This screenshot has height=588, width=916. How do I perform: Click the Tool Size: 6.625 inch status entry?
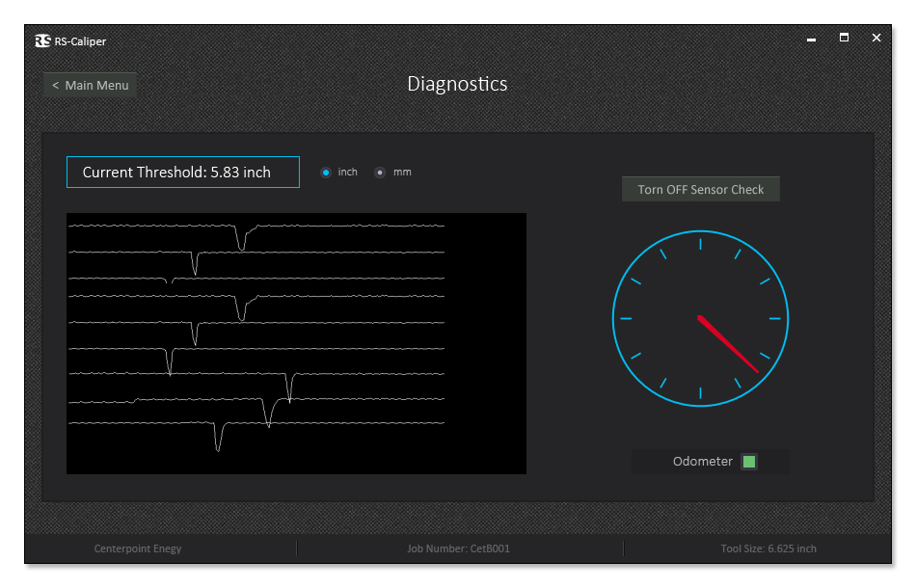768,548
